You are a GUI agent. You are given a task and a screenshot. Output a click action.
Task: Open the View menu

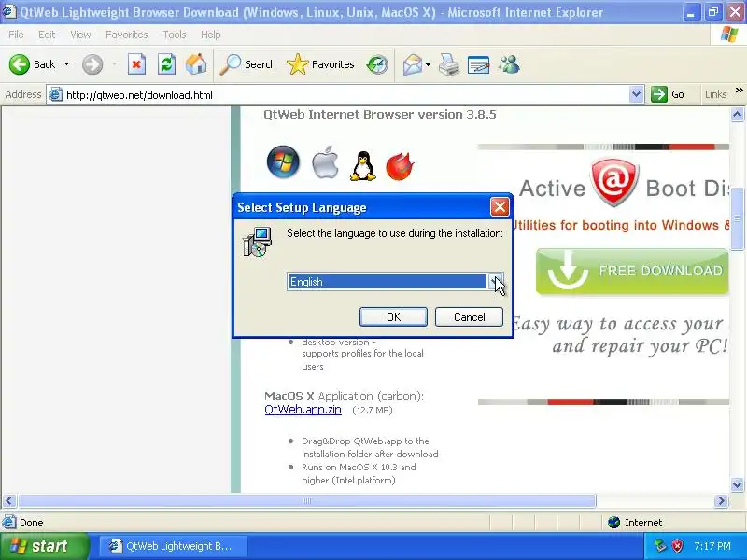pyautogui.click(x=80, y=35)
